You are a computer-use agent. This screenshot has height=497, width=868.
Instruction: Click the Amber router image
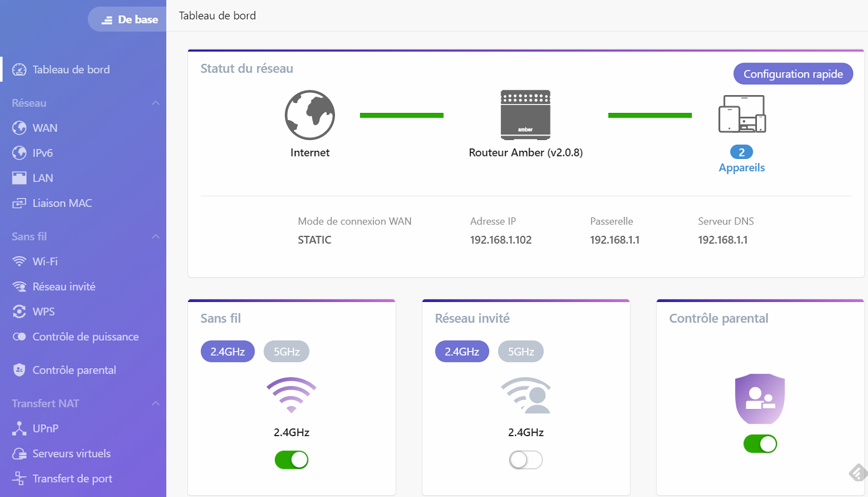[525, 115]
